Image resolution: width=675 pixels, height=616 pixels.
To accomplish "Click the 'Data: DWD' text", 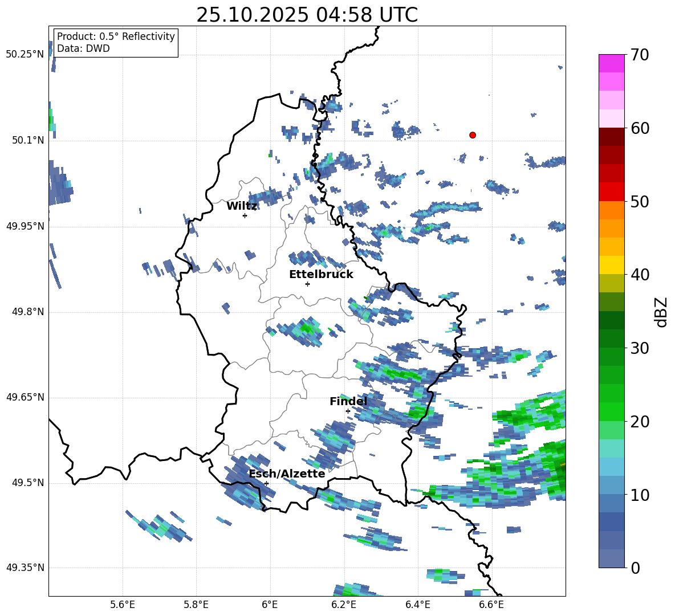I will 83,48.
